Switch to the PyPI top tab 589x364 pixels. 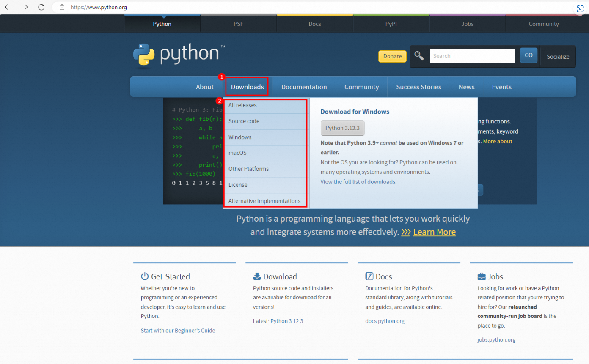[x=391, y=24]
